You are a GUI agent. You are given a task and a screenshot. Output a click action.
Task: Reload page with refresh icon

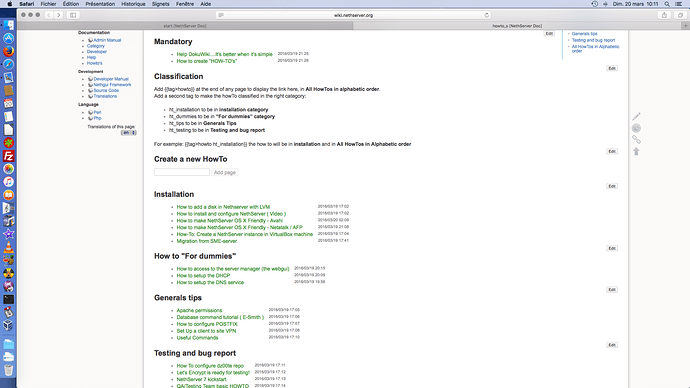tap(487, 15)
